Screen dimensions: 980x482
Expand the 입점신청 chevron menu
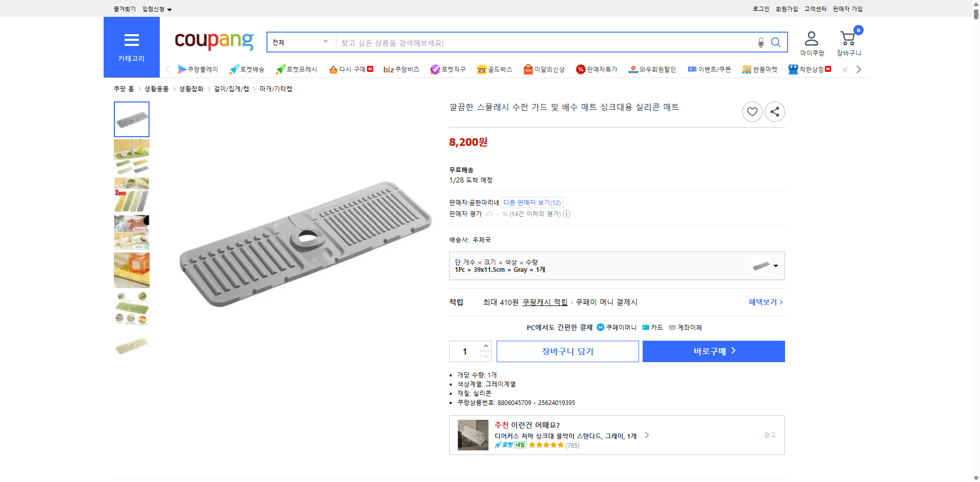[170, 9]
